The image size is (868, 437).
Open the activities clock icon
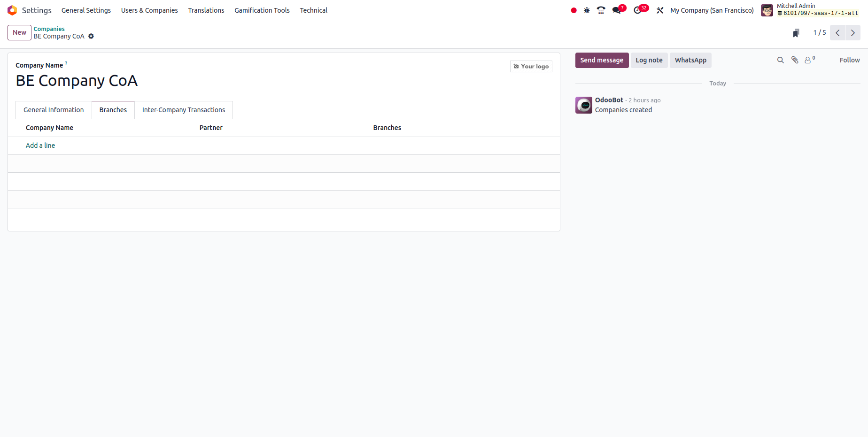[637, 10]
